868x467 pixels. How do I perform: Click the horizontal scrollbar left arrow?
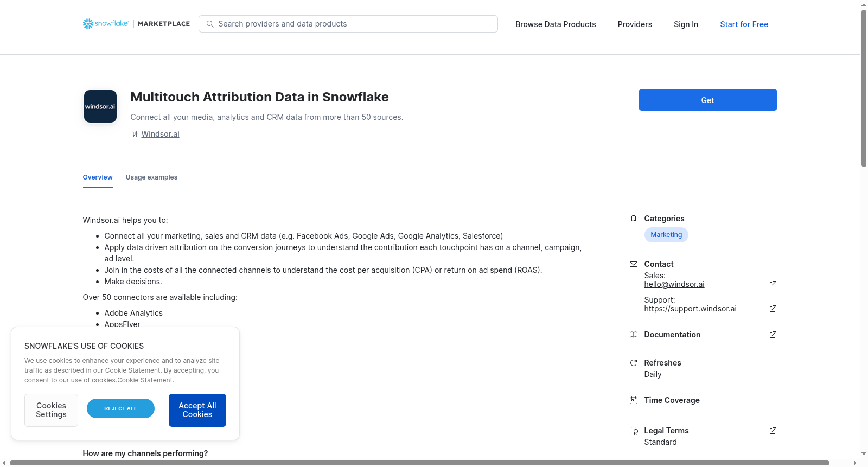pyautogui.click(x=4, y=463)
